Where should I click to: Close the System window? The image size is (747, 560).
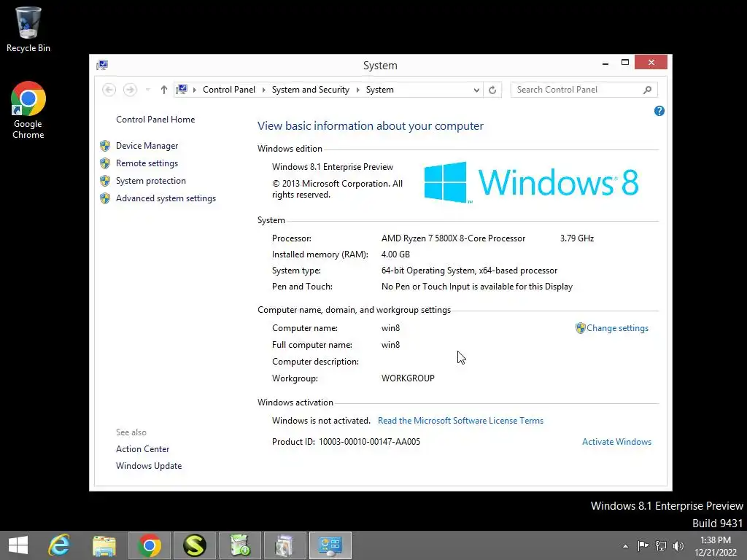click(651, 63)
